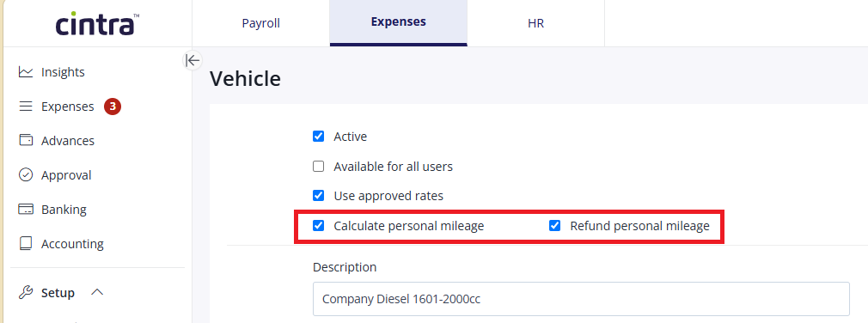868x323 pixels.
Task: Click the Banking card icon
Action: 26,209
